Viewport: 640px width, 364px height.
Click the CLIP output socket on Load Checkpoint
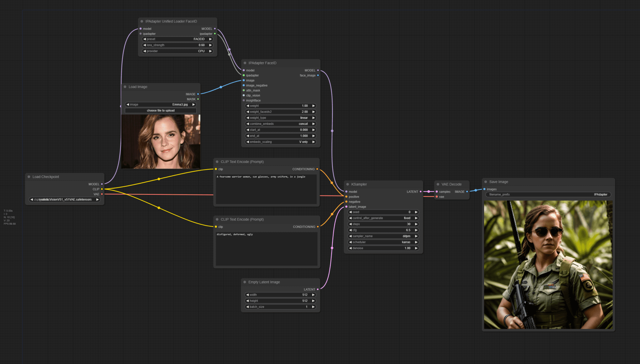tap(102, 189)
